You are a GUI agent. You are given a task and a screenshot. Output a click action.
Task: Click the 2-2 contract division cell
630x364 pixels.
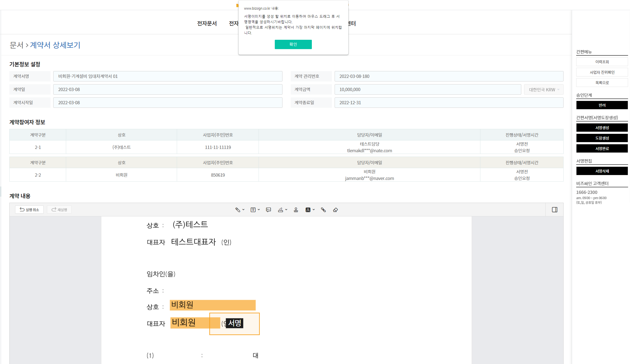(38, 175)
